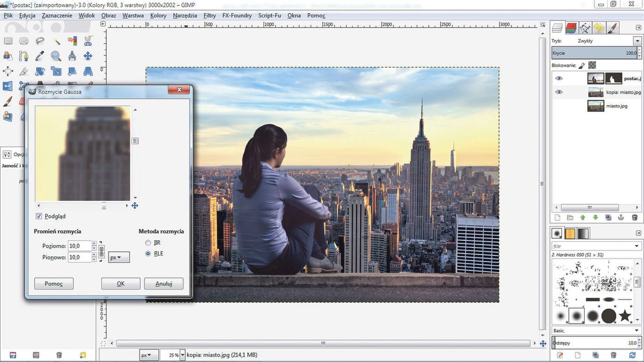Open the brushes dock configuration menu arrow
644x362 pixels.
click(x=637, y=233)
